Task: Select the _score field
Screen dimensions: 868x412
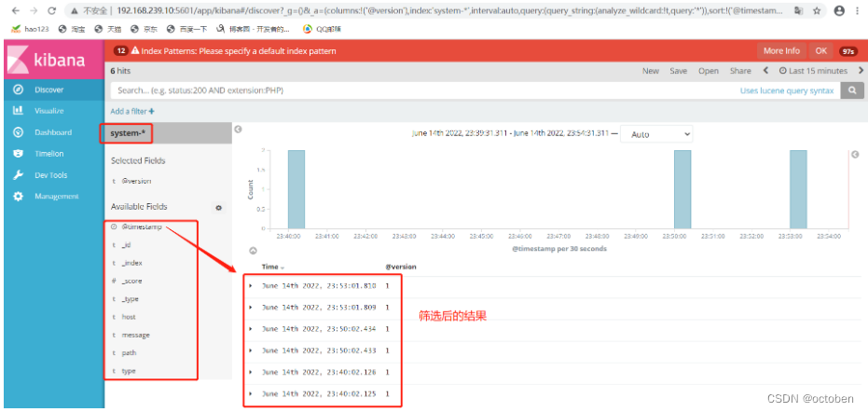Action: [131, 281]
